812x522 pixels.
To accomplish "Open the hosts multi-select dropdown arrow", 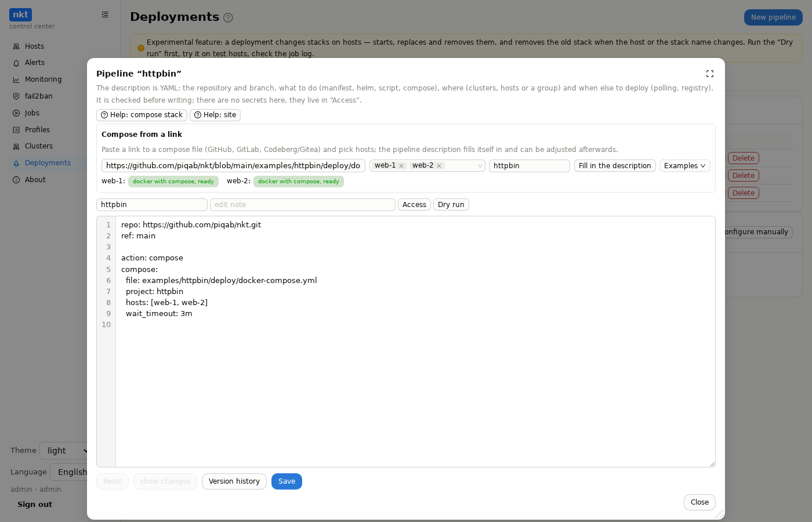I will (480, 166).
